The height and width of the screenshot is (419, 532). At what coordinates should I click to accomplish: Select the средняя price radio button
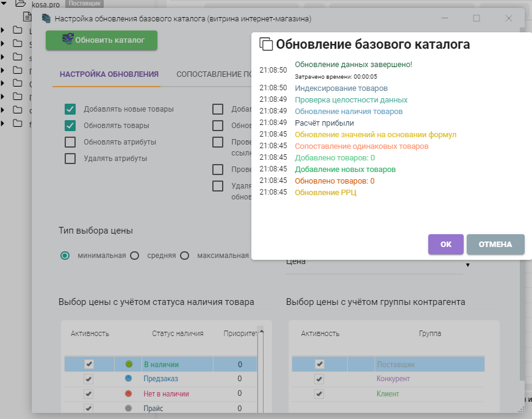(135, 256)
